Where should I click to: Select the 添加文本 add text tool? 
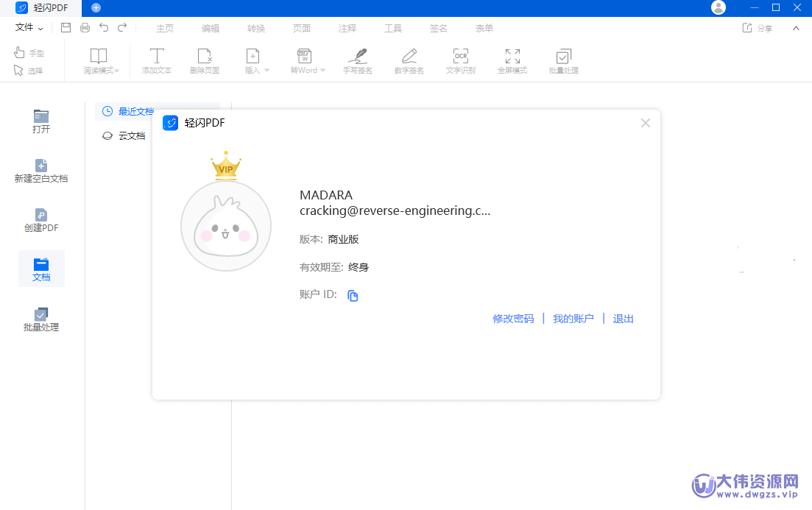pyautogui.click(x=156, y=60)
